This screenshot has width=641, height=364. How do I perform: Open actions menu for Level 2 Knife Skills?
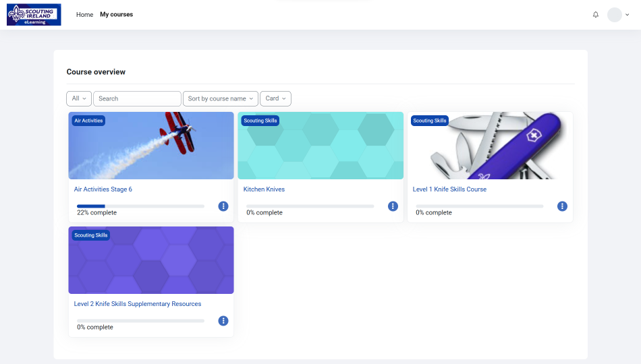coord(223,321)
